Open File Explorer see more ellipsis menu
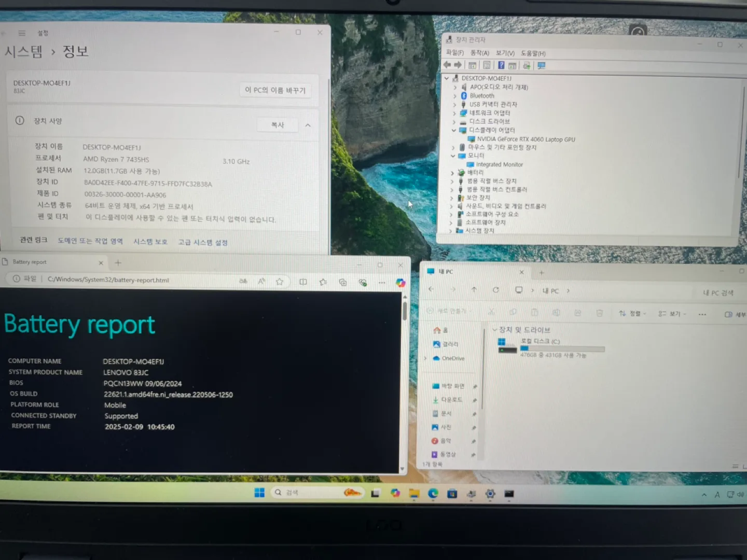The image size is (747, 560). pos(702,314)
